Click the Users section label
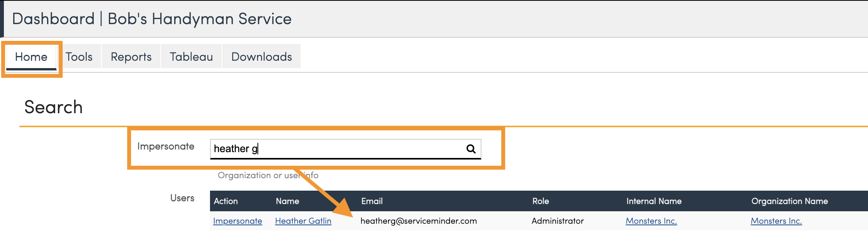The height and width of the screenshot is (235, 868). coord(182,198)
